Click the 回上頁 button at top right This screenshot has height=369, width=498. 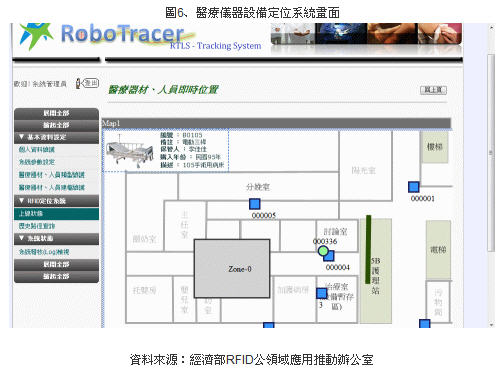click(433, 90)
